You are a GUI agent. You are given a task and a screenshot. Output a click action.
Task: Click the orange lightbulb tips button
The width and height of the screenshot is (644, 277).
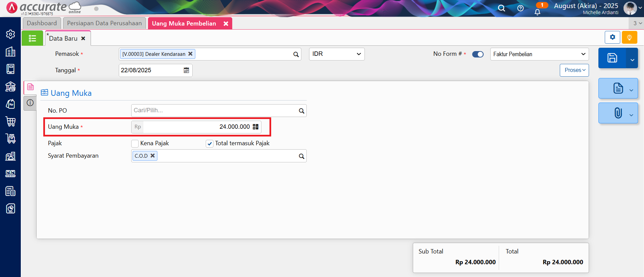(x=630, y=37)
